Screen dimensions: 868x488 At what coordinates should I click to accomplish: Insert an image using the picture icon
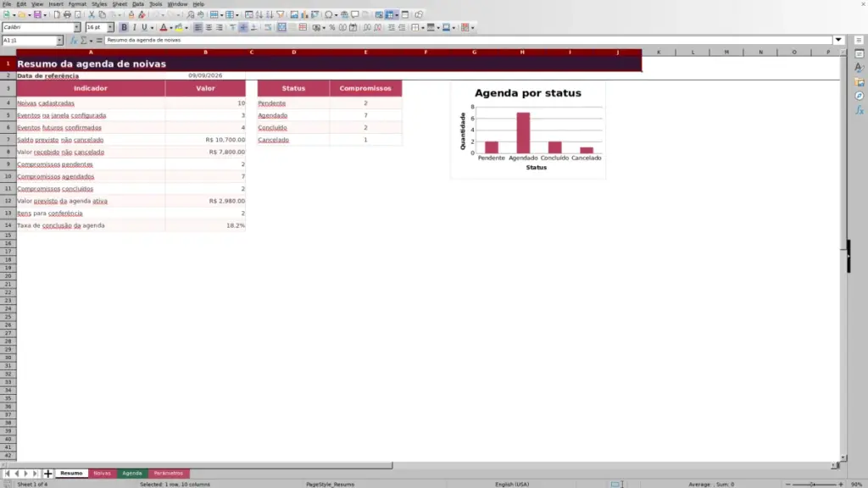pos(294,15)
